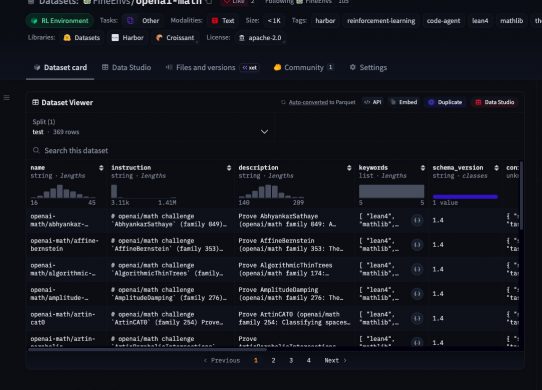Open the code-agent tag

pos(443,21)
